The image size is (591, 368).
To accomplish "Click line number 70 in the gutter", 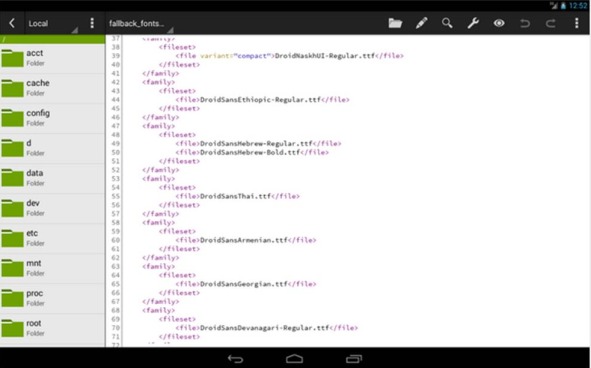I will pyautogui.click(x=116, y=328).
